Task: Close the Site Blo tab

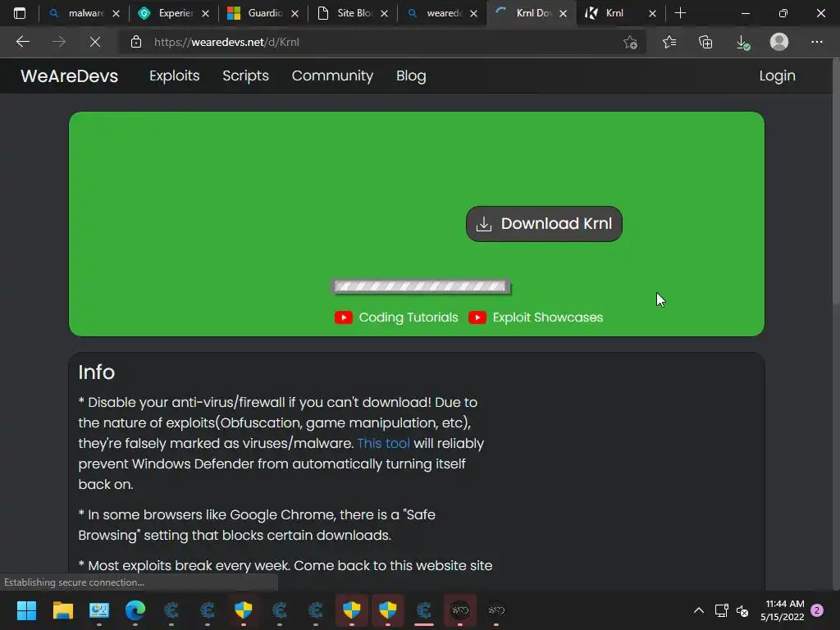Action: (384, 13)
